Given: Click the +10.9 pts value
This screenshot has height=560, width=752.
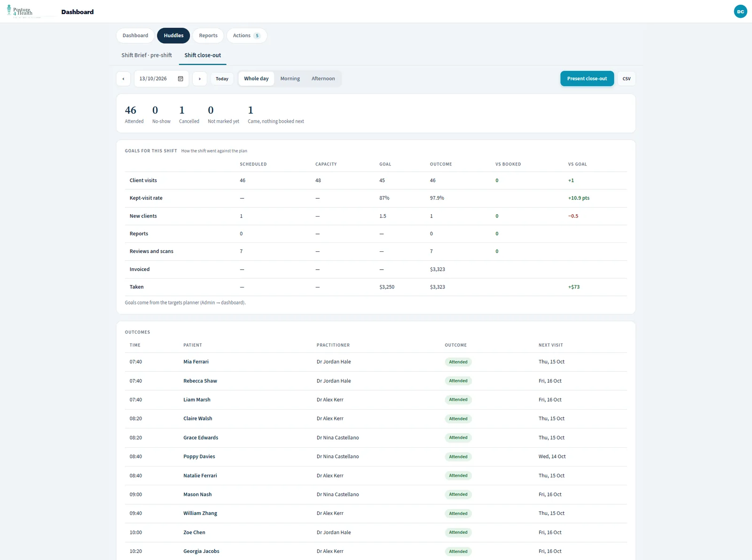Looking at the screenshot, I should point(579,198).
